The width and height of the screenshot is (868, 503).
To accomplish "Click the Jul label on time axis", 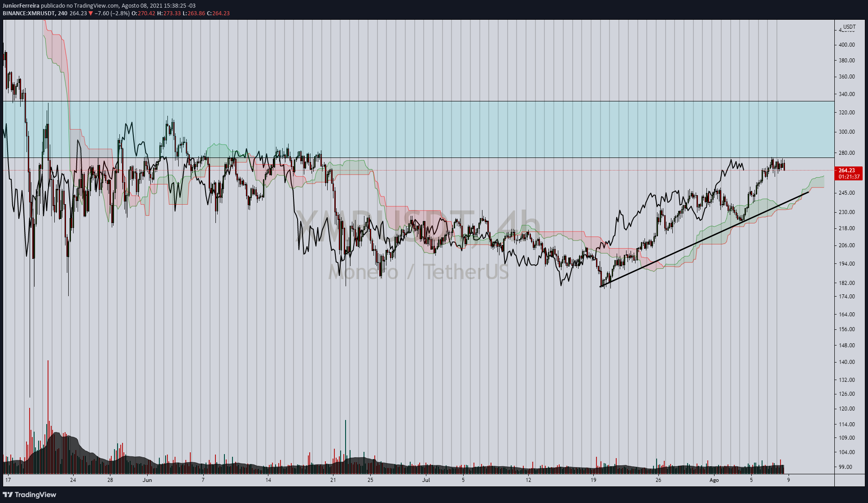I will point(426,480).
